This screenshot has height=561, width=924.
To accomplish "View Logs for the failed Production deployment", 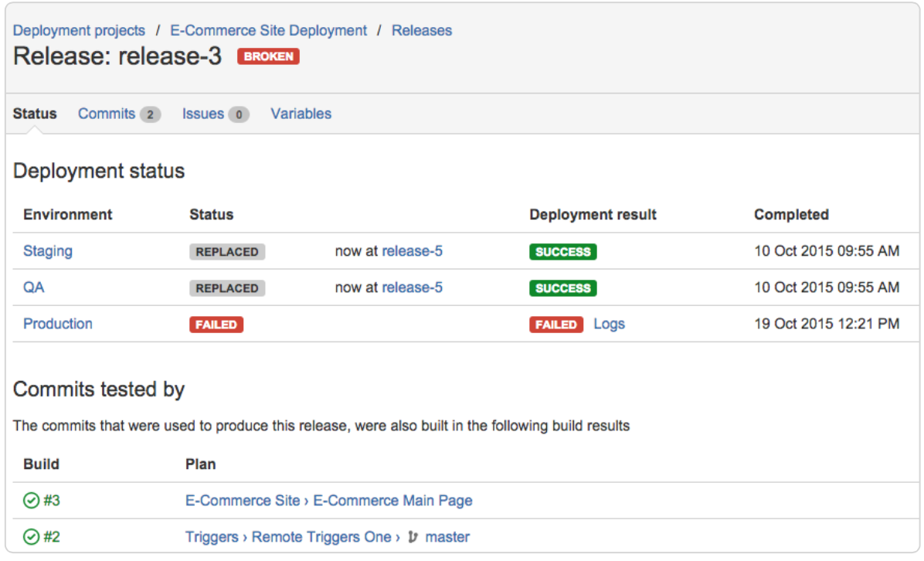I will pos(610,324).
